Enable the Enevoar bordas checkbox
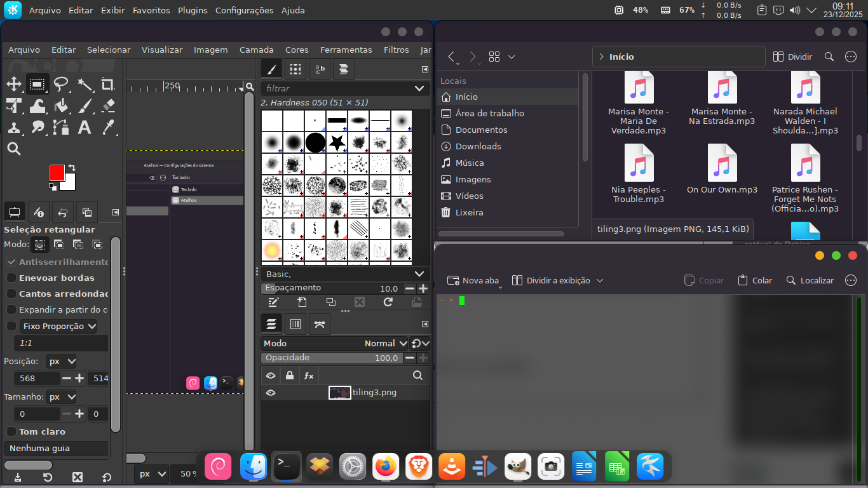This screenshot has height=488, width=868. [x=11, y=278]
